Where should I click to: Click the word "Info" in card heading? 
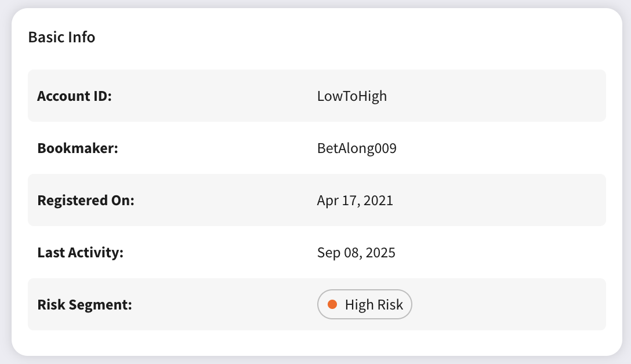(82, 37)
